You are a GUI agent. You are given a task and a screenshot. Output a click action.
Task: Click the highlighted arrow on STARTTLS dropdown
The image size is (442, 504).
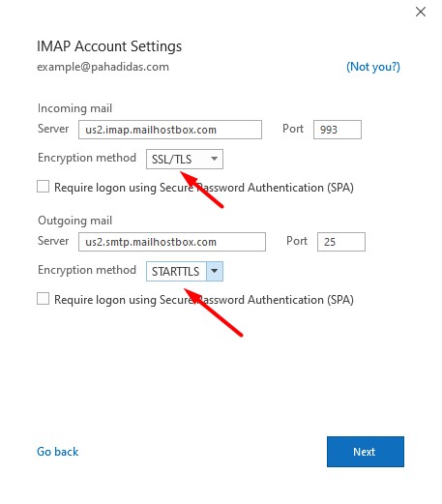point(215,271)
